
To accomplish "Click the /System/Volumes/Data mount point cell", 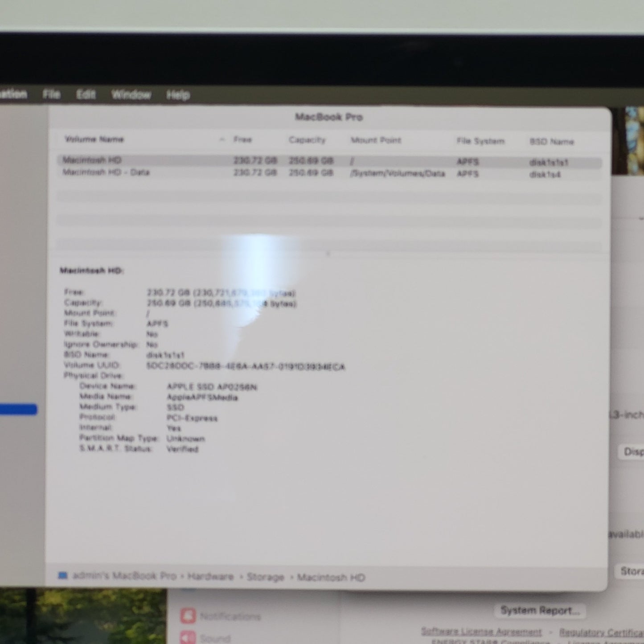I will tap(398, 173).
